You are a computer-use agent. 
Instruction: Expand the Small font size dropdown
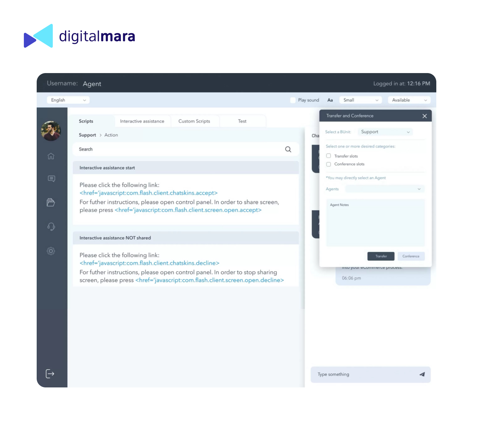coord(361,100)
